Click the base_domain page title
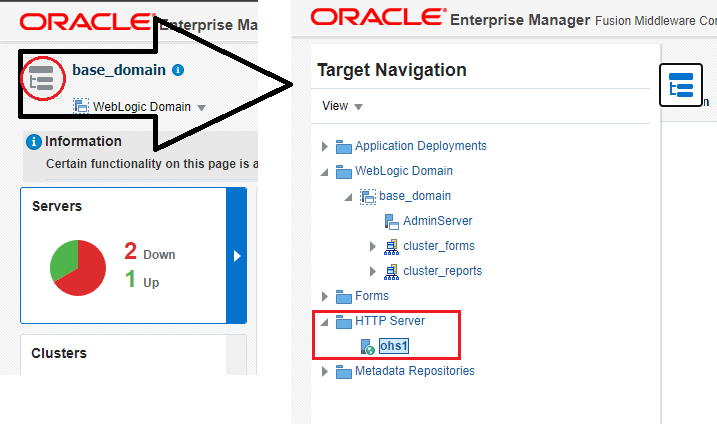This screenshot has width=717, height=433. 119,70
